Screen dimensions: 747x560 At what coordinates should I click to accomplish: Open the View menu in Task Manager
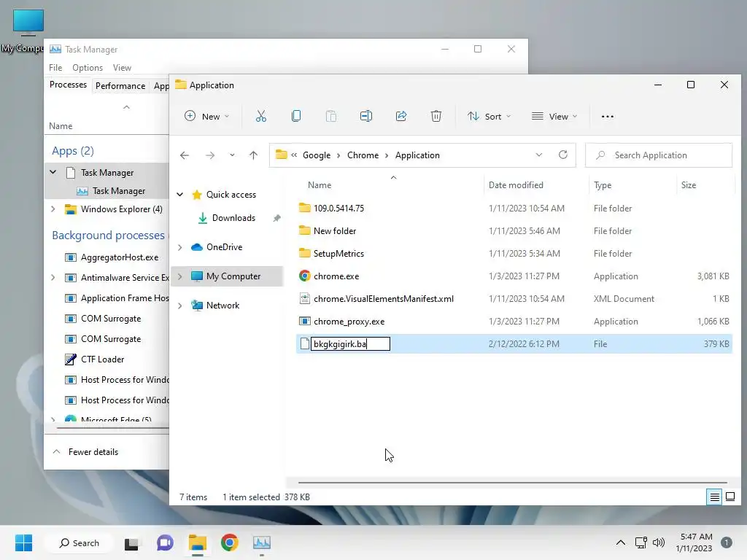click(122, 68)
